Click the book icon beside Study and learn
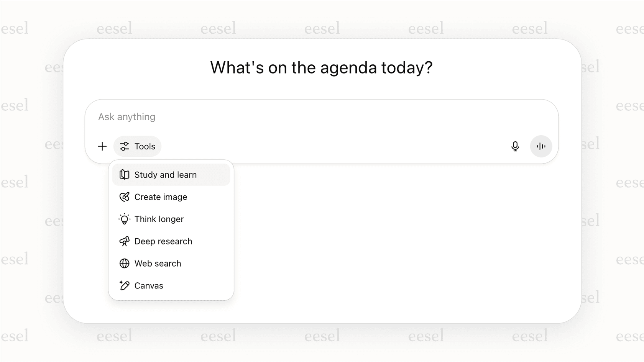This screenshot has width=644, height=362. click(x=124, y=174)
